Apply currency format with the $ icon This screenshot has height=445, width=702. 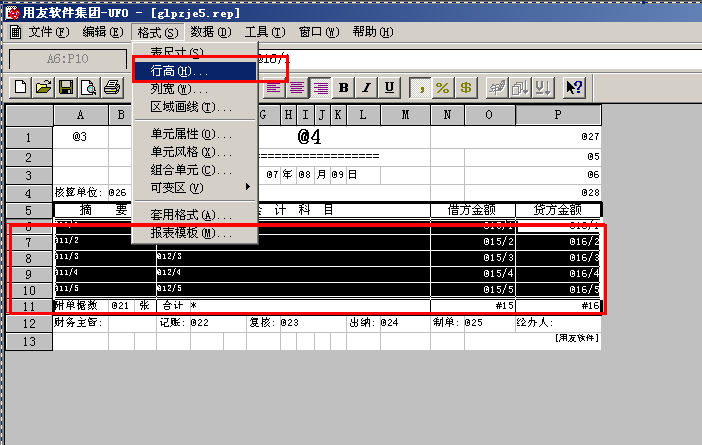pos(465,88)
